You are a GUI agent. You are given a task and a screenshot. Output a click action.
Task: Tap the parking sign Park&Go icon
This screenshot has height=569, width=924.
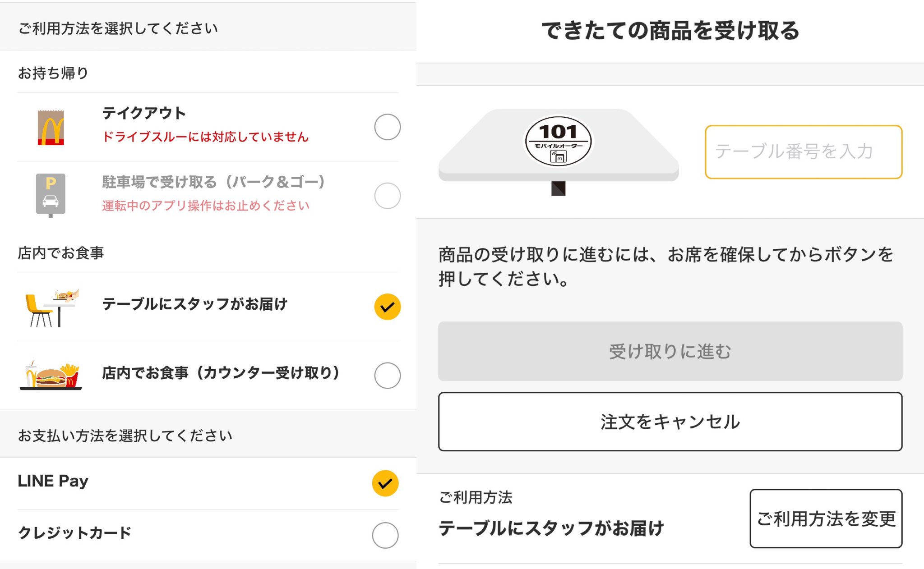click(51, 195)
